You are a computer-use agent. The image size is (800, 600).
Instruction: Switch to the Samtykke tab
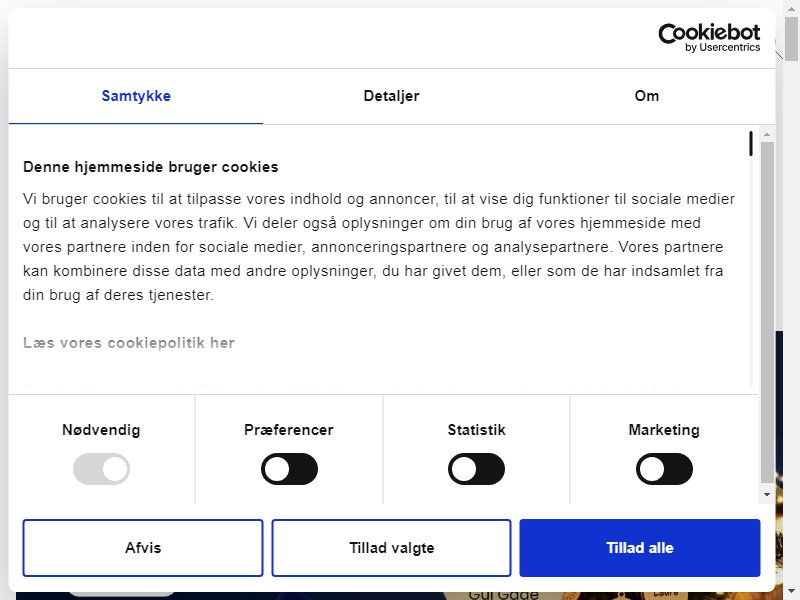coord(136,96)
